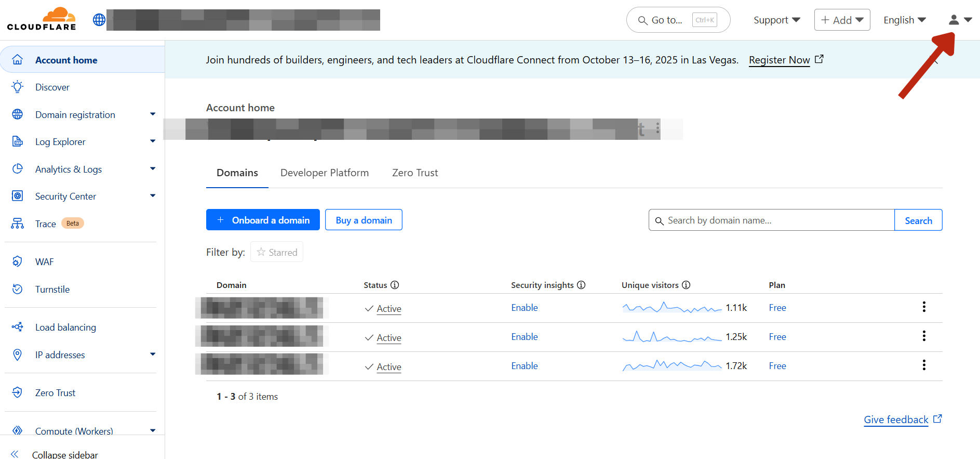980x459 pixels.
Task: Click the Discover lightbulb icon
Action: pyautogui.click(x=18, y=87)
